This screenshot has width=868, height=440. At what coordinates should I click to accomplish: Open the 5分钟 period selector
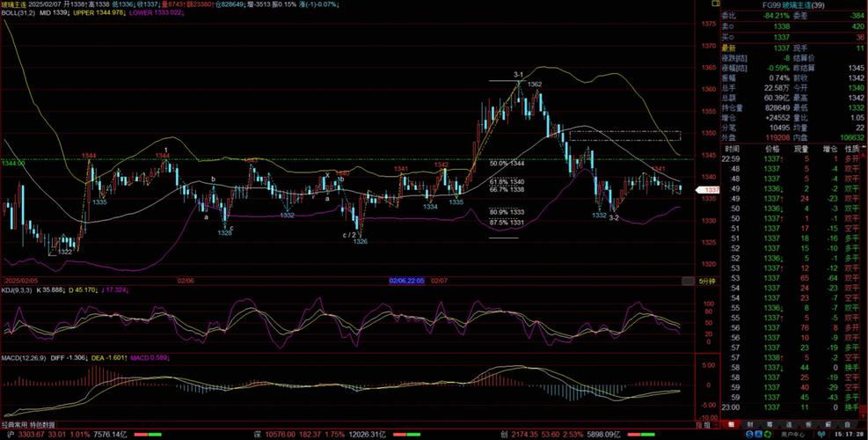(706, 280)
